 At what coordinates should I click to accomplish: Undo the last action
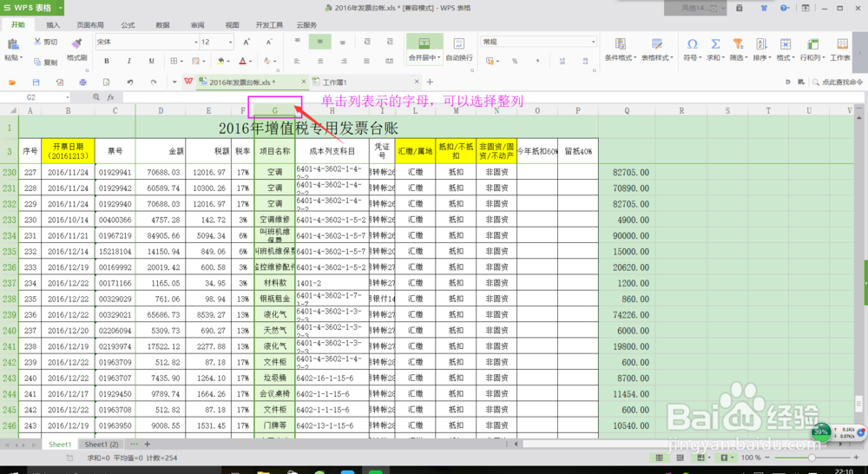129,82
